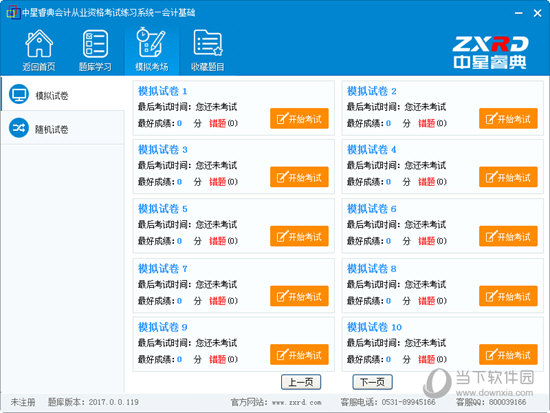Start exam for 模拟试卷 2
Image resolution: width=550 pixels, height=413 pixels.
(508, 119)
